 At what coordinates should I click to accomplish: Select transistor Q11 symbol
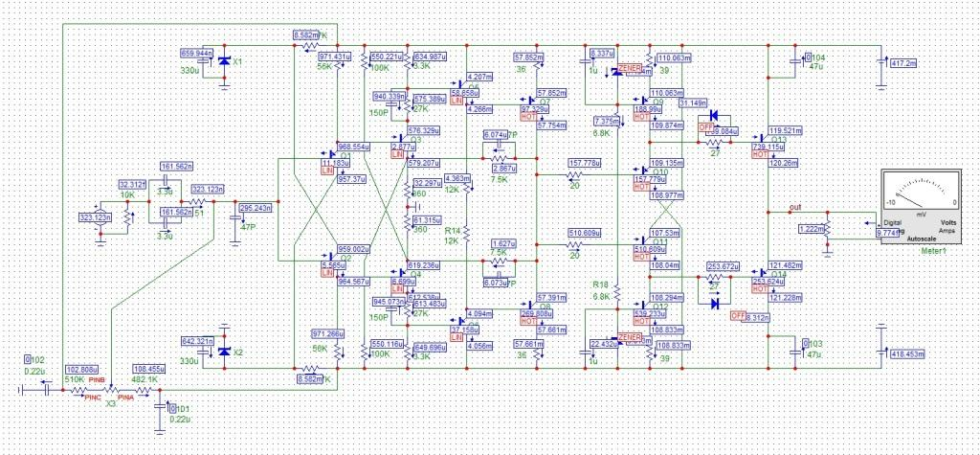(x=644, y=239)
